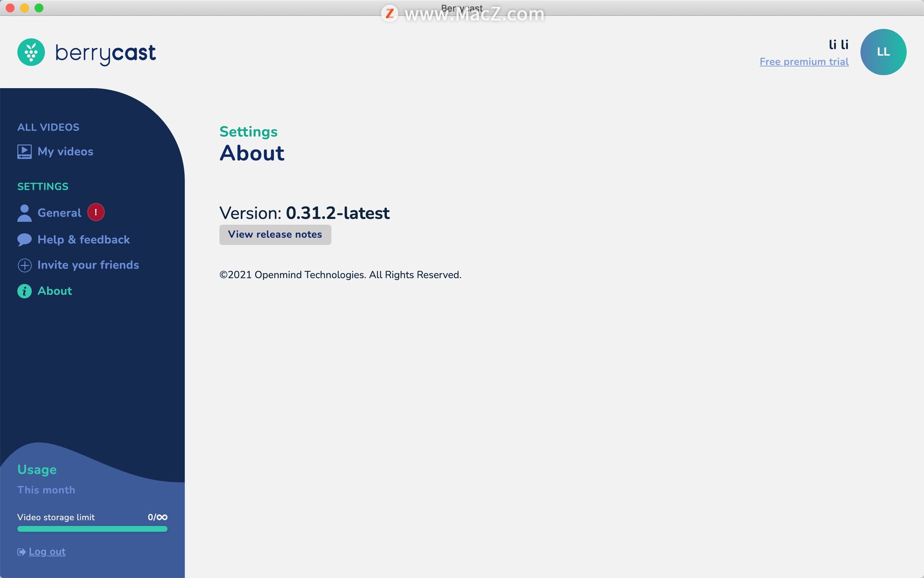Click the red alert badge beside General
The width and height of the screenshot is (924, 578).
(x=96, y=212)
